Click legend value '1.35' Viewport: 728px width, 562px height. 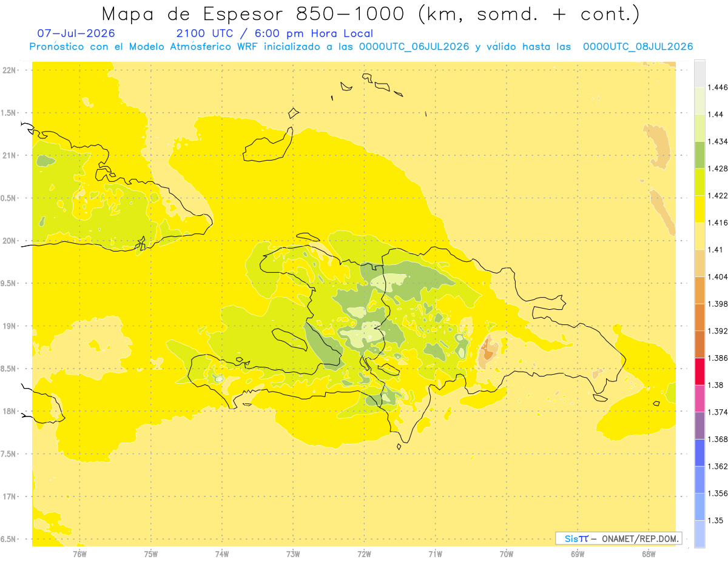click(x=716, y=521)
